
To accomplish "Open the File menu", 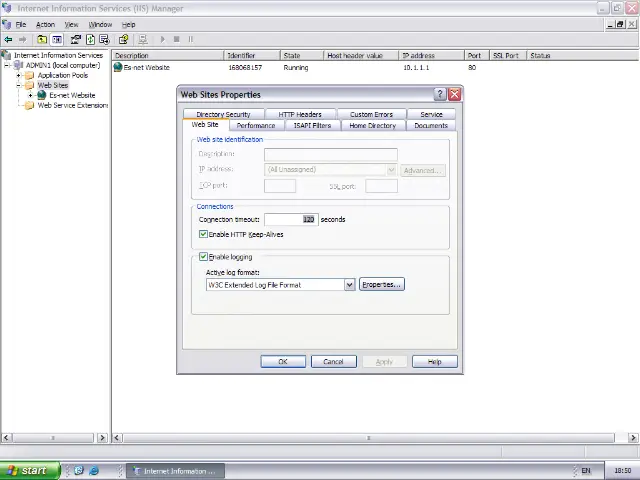I will pyautogui.click(x=21, y=25).
